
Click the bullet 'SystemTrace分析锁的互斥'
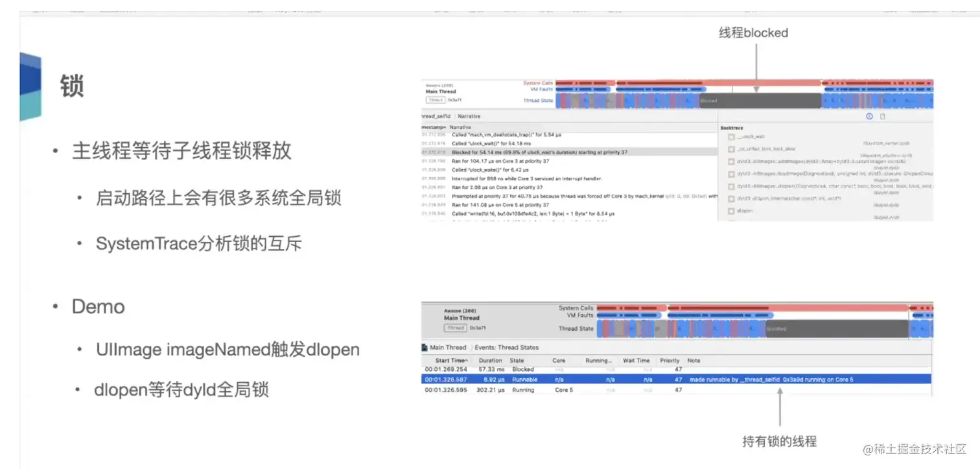click(199, 243)
